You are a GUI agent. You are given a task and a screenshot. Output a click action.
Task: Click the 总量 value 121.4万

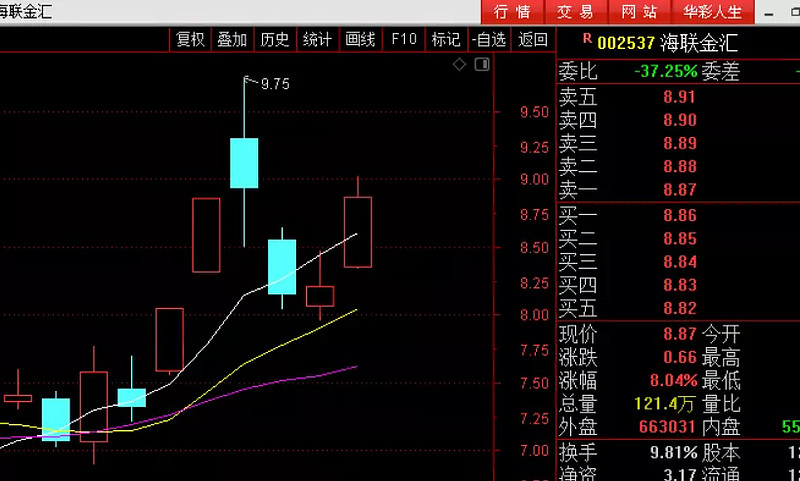pyautogui.click(x=665, y=404)
